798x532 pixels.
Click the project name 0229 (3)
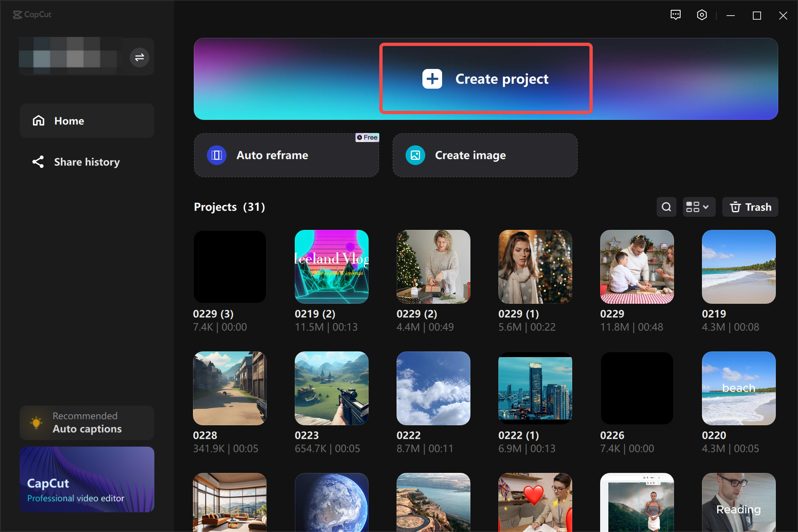pyautogui.click(x=213, y=314)
